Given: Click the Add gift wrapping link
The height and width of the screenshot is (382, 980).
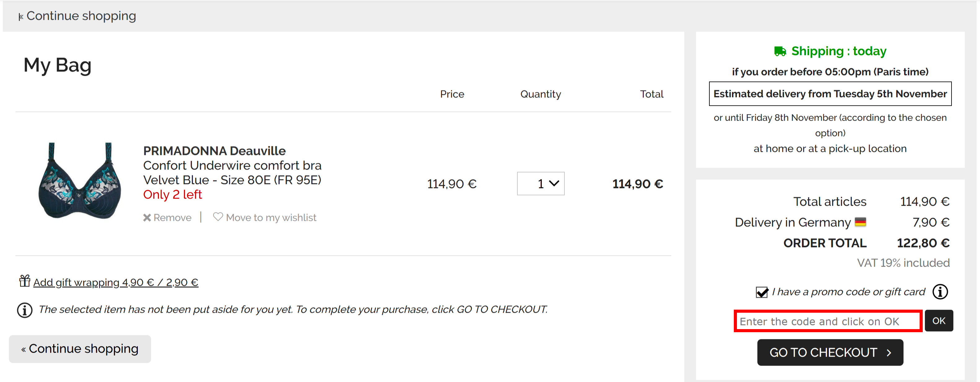Looking at the screenshot, I should tap(116, 282).
